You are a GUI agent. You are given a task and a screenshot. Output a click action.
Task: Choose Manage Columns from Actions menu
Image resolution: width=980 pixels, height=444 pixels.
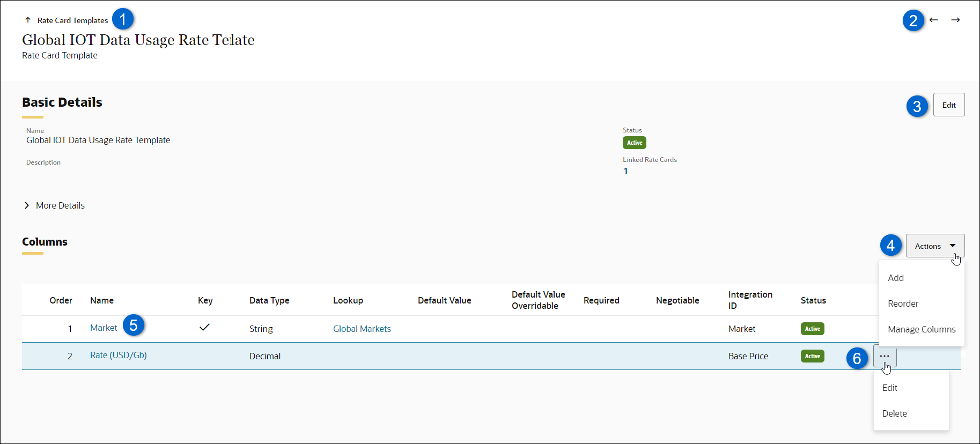[x=922, y=329]
